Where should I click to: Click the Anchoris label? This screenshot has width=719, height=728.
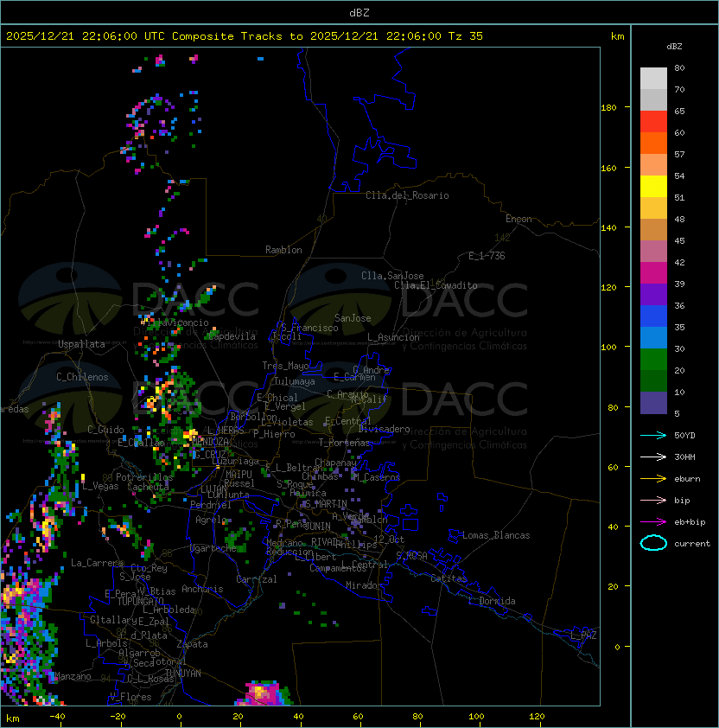point(202,589)
